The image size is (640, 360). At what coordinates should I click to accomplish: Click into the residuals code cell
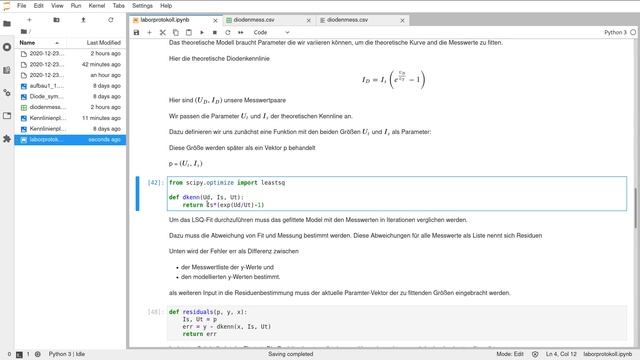[x=397, y=323]
